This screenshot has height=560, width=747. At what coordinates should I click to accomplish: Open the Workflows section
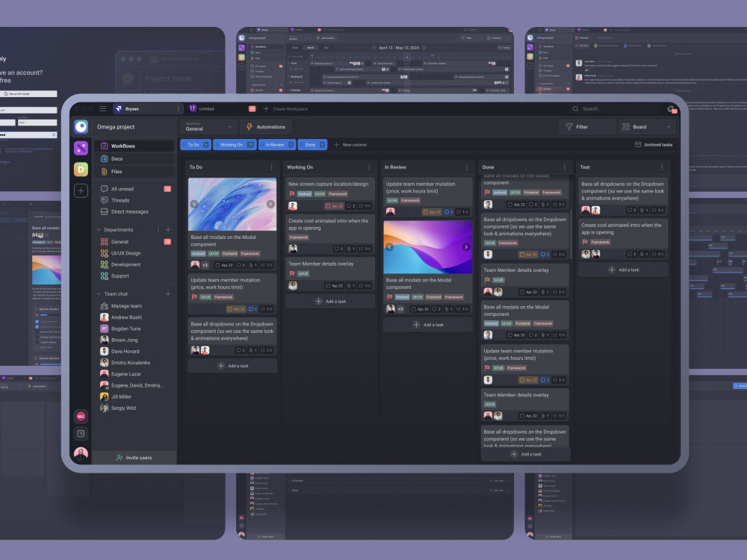coord(134,146)
